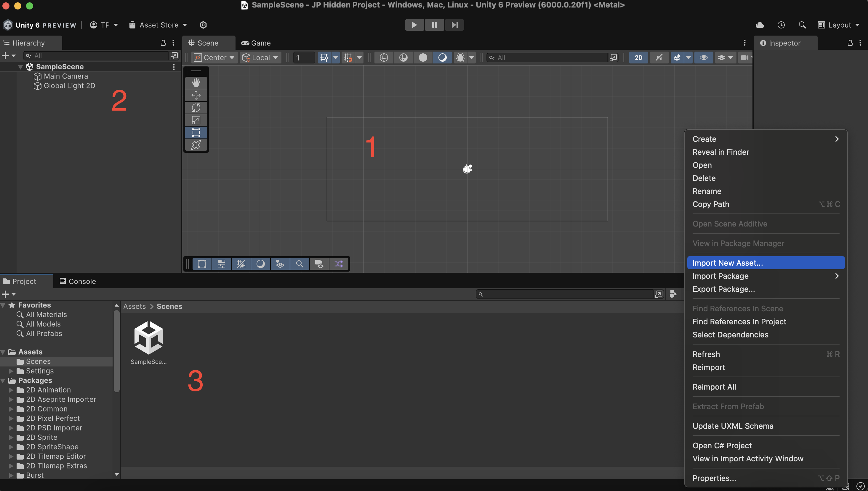Viewport: 868px width, 491px height.
Task: Select the Hand (View) tool
Action: pyautogui.click(x=196, y=83)
